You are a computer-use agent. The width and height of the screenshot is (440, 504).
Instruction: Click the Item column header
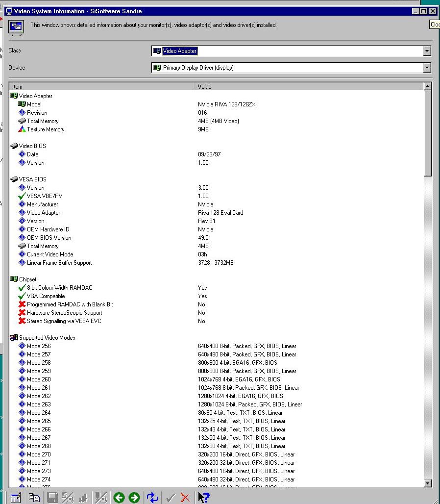tap(102, 86)
